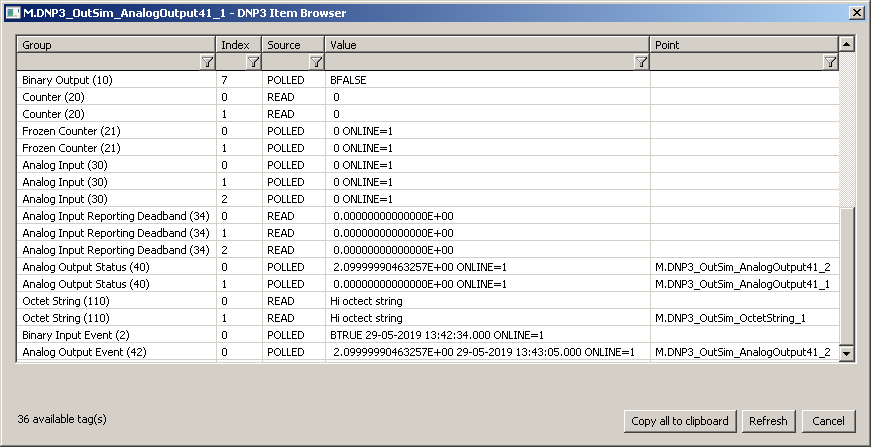Sort by the Group column header

point(117,45)
